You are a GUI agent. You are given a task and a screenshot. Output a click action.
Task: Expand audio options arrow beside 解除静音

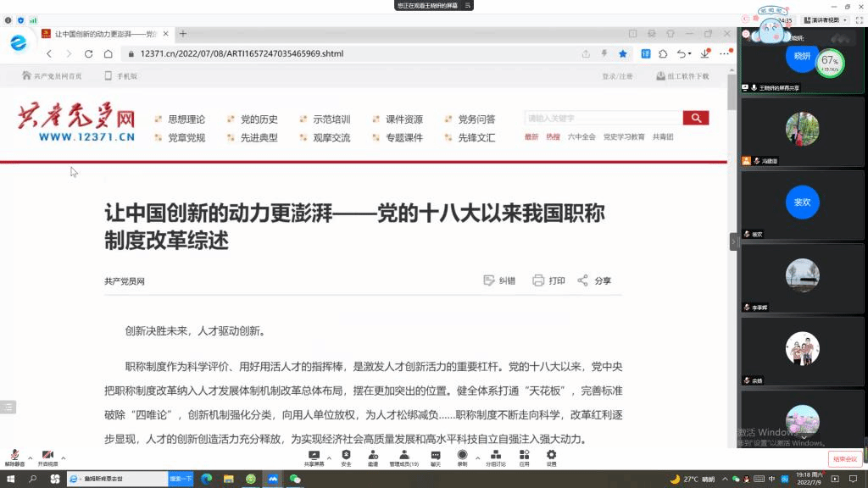pyautogui.click(x=31, y=456)
